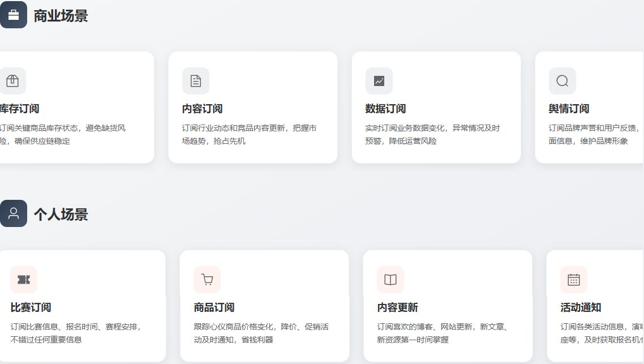Screen dimensions: 644x364
Task: Click the document icon above 内容订阅
Action: (x=195, y=81)
